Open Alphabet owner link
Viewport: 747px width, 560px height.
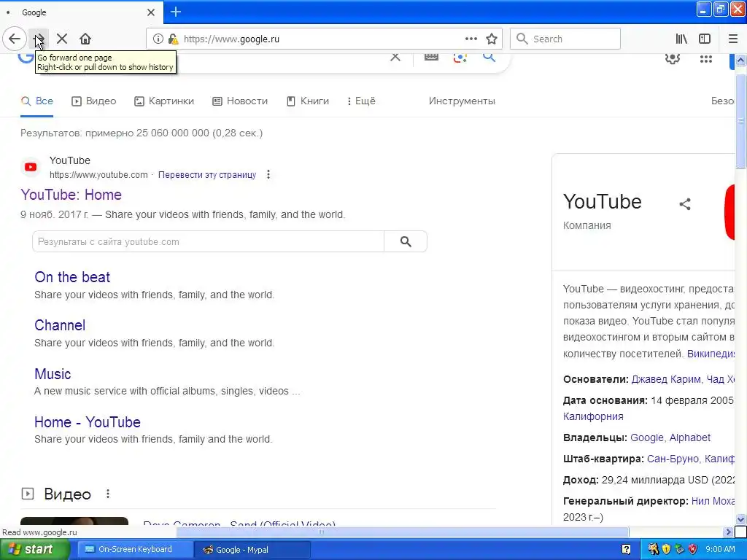[x=690, y=437]
